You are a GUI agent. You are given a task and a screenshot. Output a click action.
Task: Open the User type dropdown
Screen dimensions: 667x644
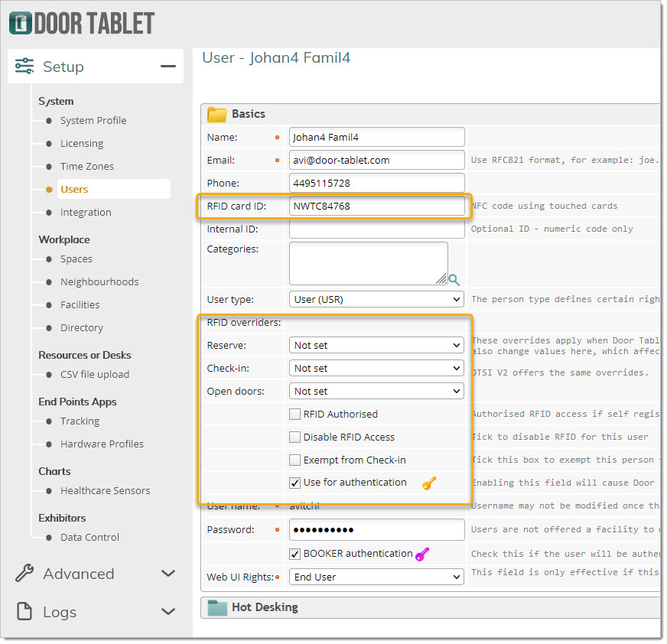tap(376, 299)
